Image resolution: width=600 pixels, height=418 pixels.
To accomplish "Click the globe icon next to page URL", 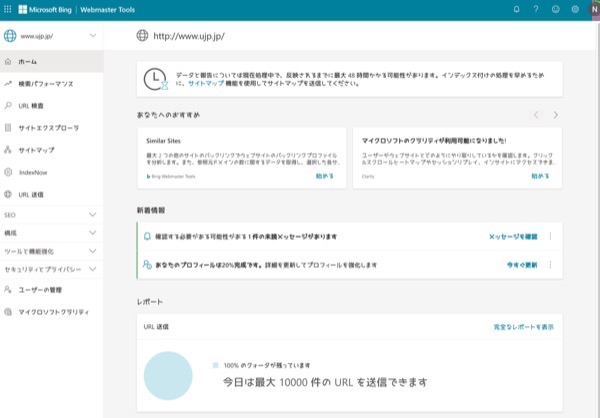I will point(142,36).
